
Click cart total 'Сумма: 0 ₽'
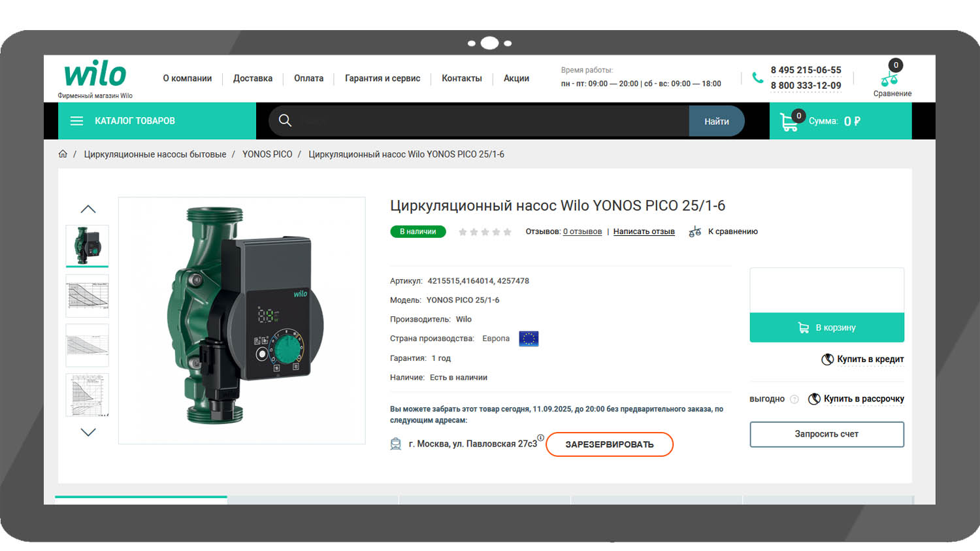[x=834, y=121]
